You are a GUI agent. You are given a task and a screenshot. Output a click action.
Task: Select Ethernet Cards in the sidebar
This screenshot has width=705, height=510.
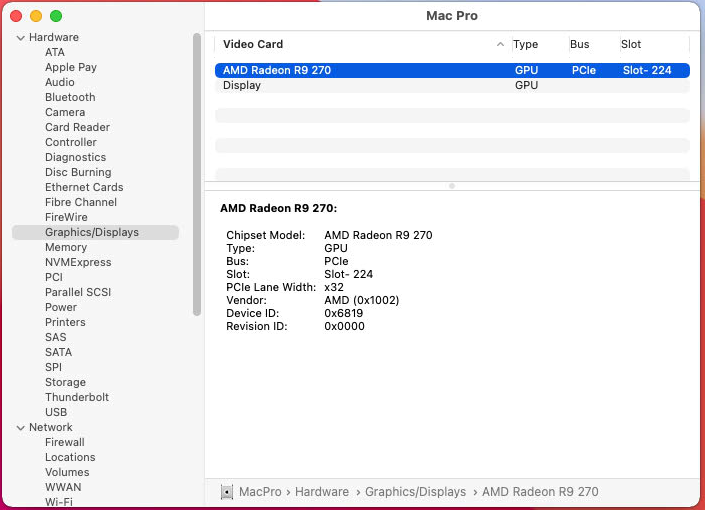point(84,187)
